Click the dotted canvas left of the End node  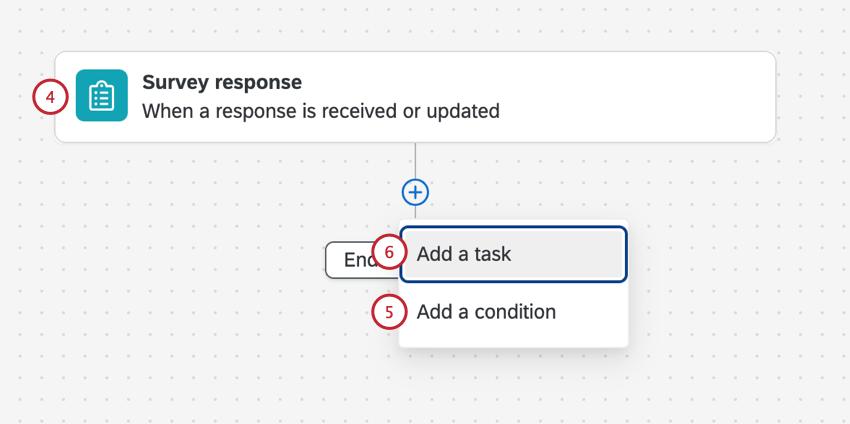pyautogui.click(x=200, y=260)
